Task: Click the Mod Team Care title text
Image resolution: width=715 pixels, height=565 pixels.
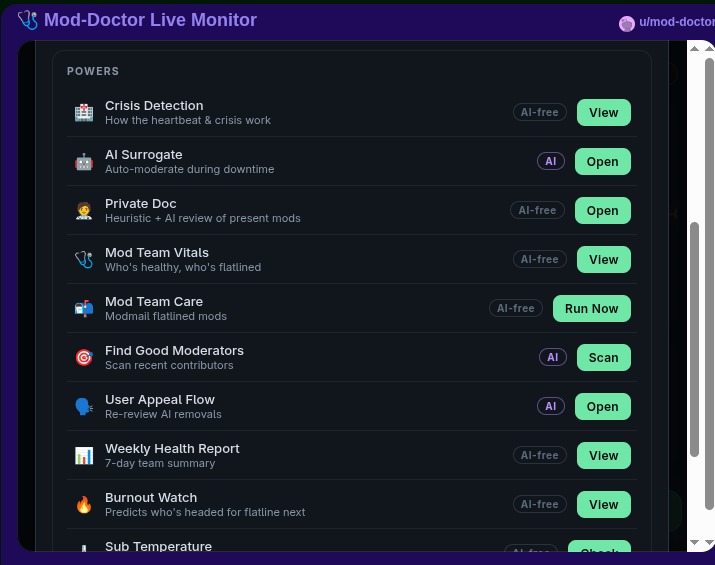Action: tap(154, 301)
